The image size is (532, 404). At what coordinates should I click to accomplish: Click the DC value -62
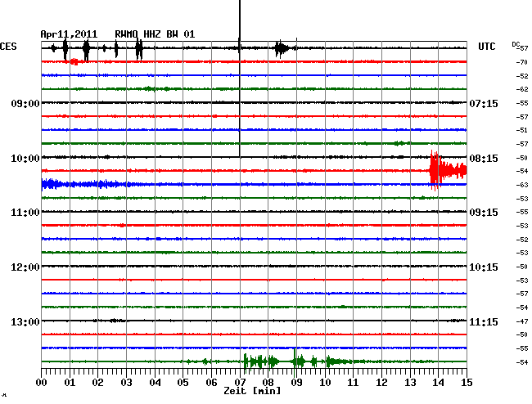pos(522,89)
